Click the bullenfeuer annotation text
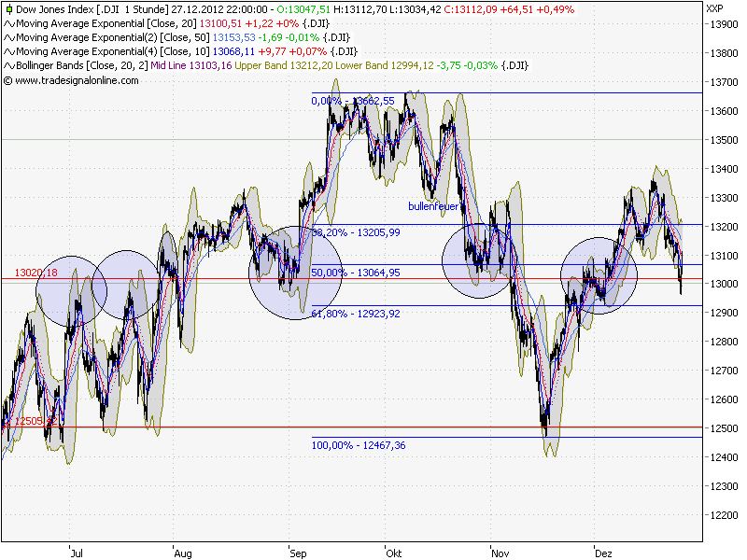This screenshot has width=747, height=560. pyautogui.click(x=433, y=206)
